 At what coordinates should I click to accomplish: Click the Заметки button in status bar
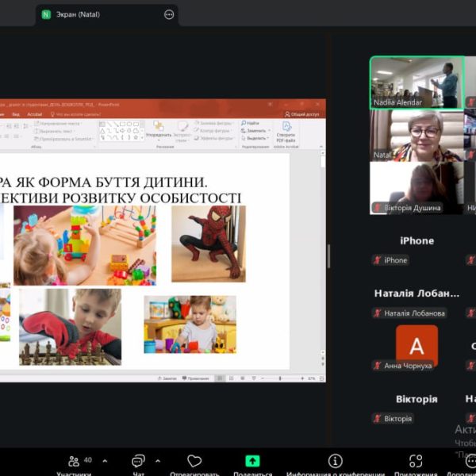[x=168, y=378]
